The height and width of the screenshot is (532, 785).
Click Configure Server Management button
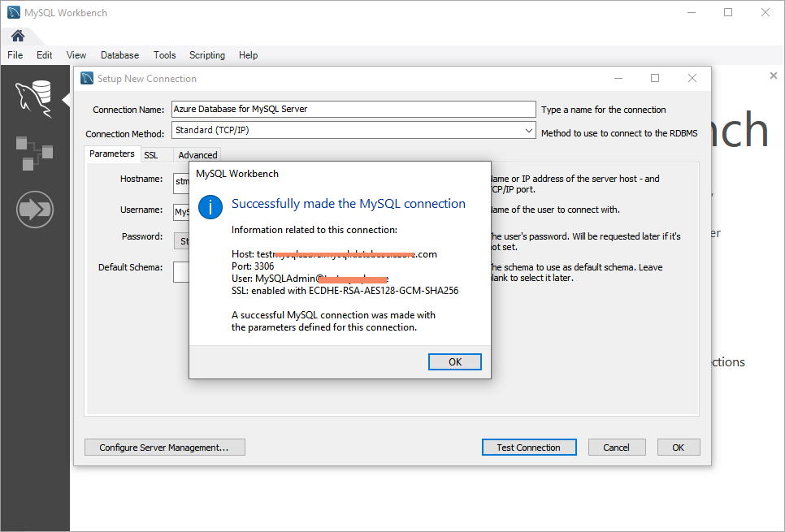(x=164, y=448)
